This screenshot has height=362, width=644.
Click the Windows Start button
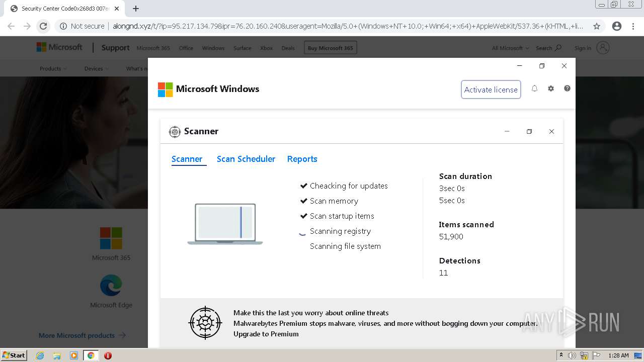(x=14, y=355)
